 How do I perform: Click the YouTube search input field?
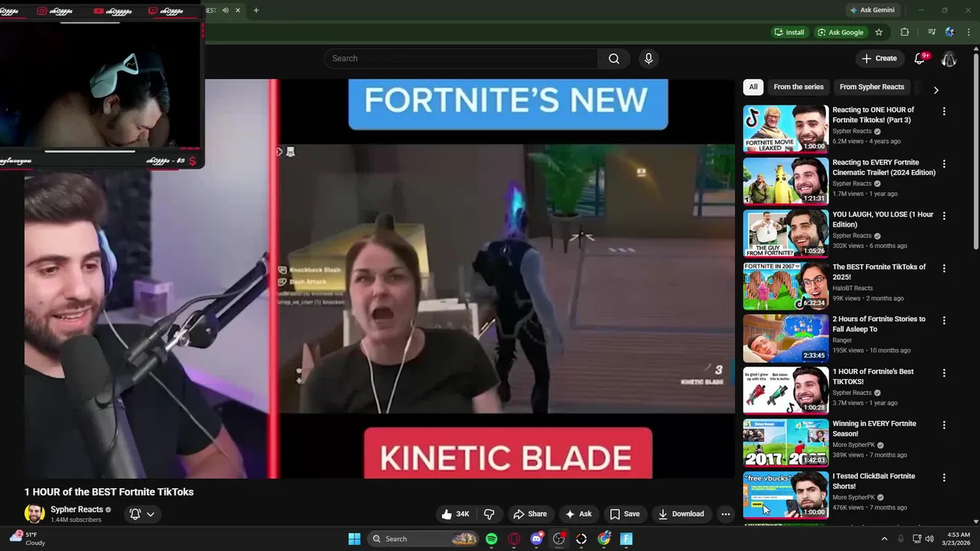(x=461, y=59)
